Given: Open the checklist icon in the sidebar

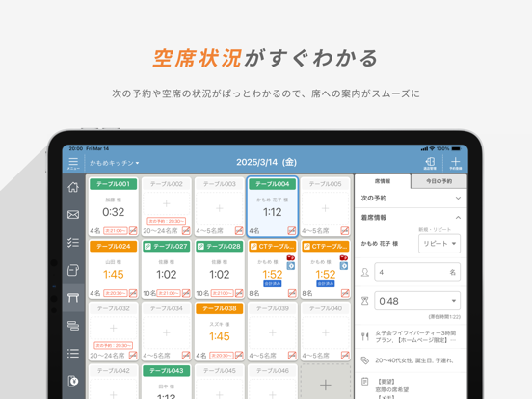Looking at the screenshot, I should point(73,242).
